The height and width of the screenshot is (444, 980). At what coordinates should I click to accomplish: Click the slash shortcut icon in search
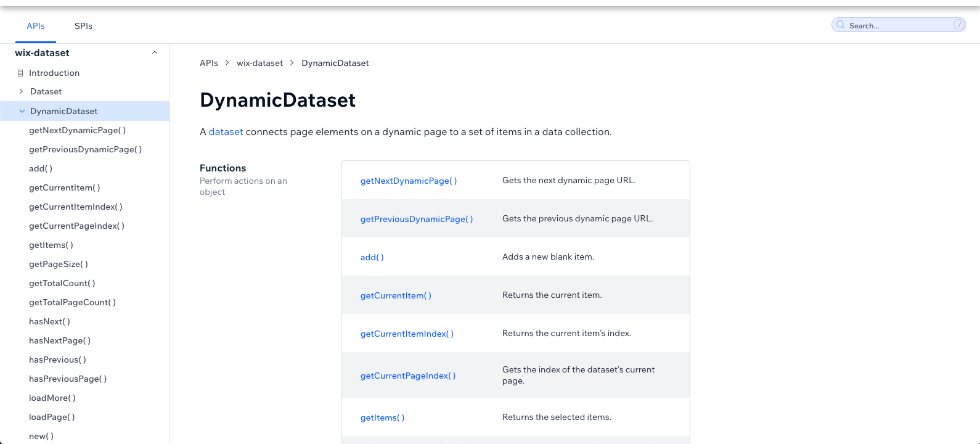(958, 25)
